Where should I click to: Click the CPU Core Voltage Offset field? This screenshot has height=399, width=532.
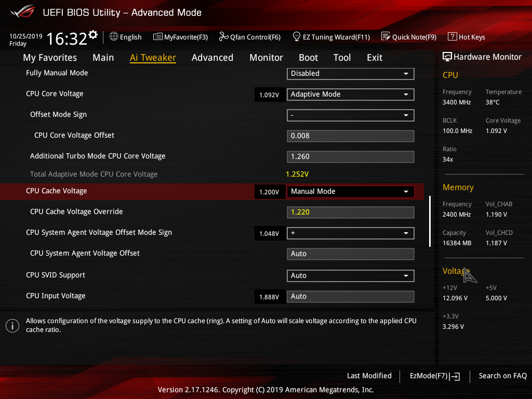click(351, 136)
